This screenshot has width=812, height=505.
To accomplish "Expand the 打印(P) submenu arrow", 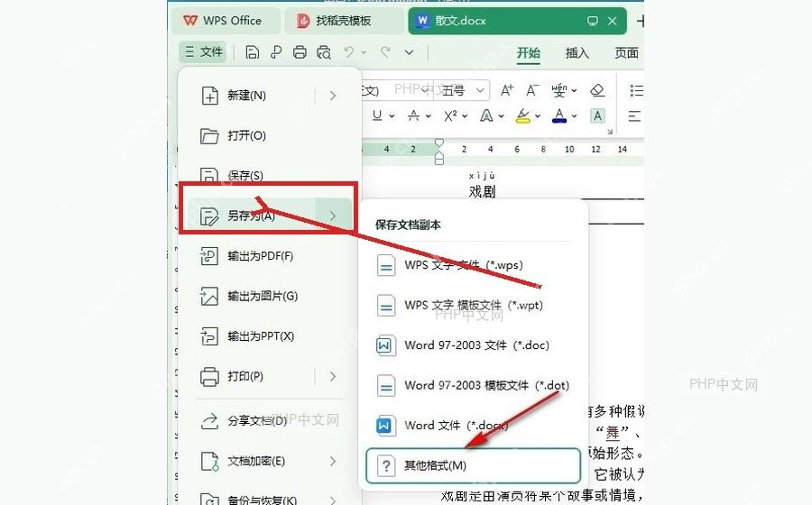I will click(333, 377).
